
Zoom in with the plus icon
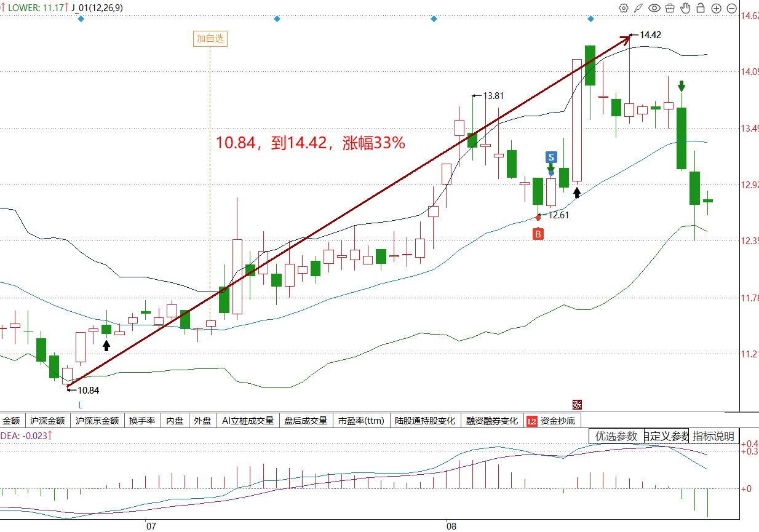[716, 8]
